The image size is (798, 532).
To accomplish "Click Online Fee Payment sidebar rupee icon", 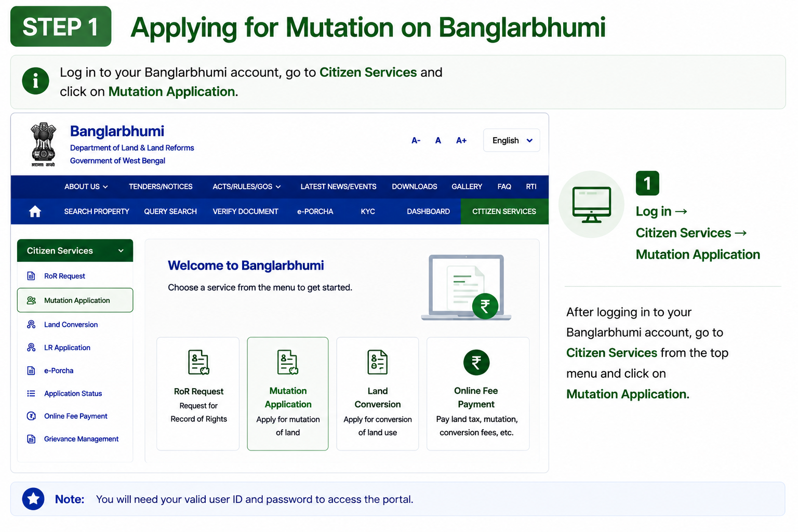I will (31, 416).
